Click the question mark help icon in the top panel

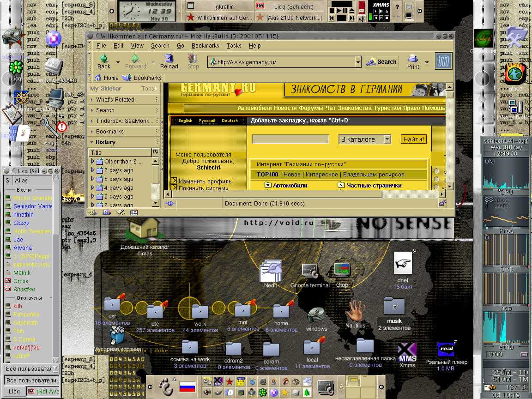click(x=397, y=7)
